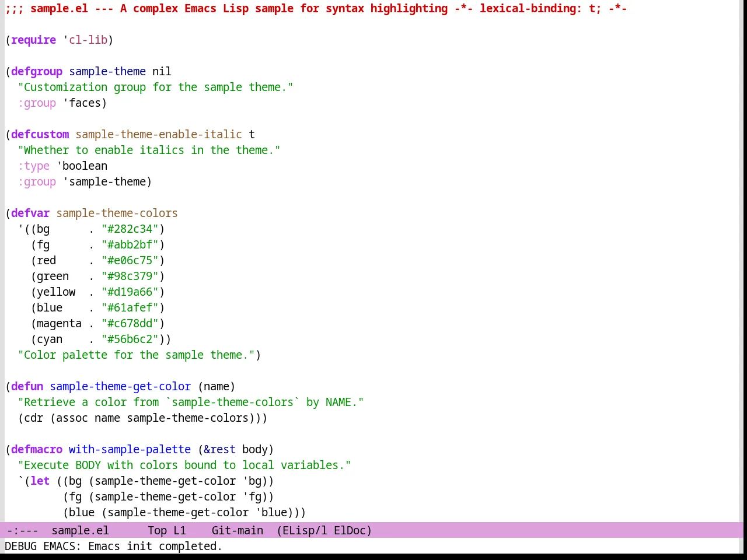Image resolution: width=747 pixels, height=560 pixels.
Task: Click the '&rest' keyword
Action: pos(219,449)
